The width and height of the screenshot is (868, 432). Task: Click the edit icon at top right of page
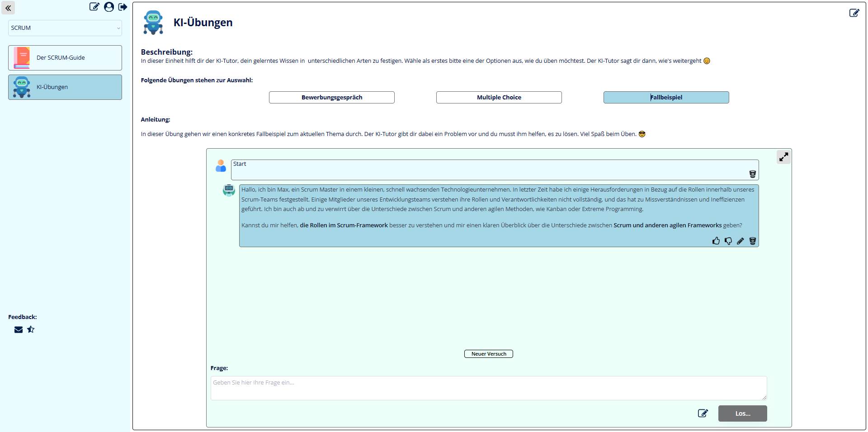coord(854,13)
